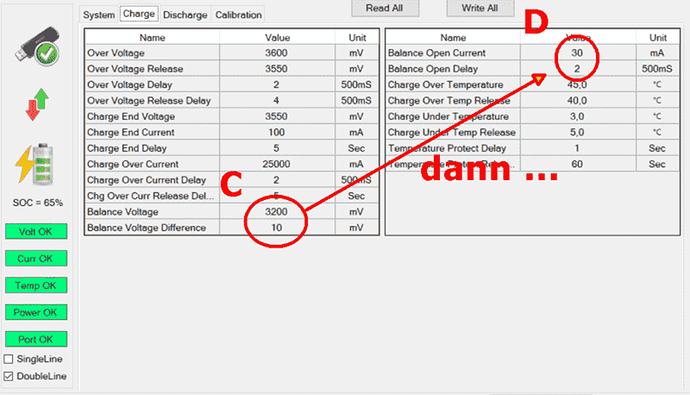The width and height of the screenshot is (690, 395).
Task: Click the Unit header of left table
Action: (x=357, y=37)
